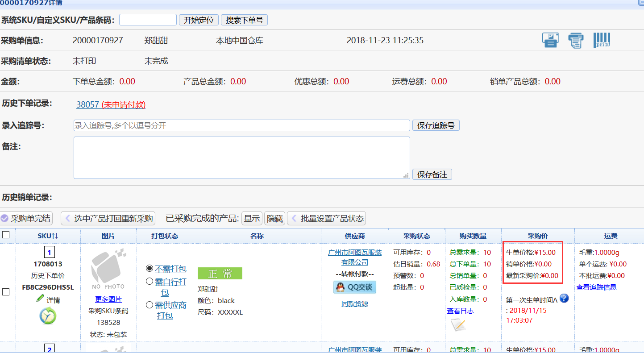Click the 详情 link under SKU 1708013
Image resolution: width=644 pixels, height=353 pixels.
click(x=53, y=300)
